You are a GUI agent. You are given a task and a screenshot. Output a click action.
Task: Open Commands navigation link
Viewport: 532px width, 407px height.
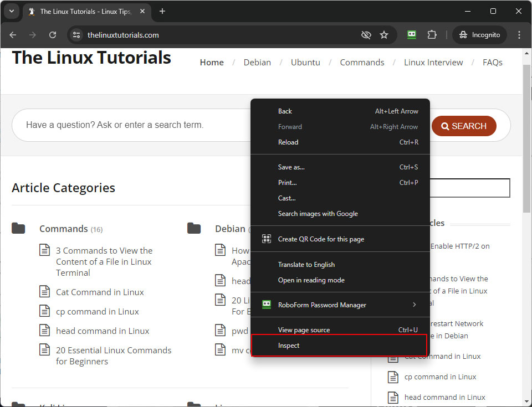click(362, 63)
